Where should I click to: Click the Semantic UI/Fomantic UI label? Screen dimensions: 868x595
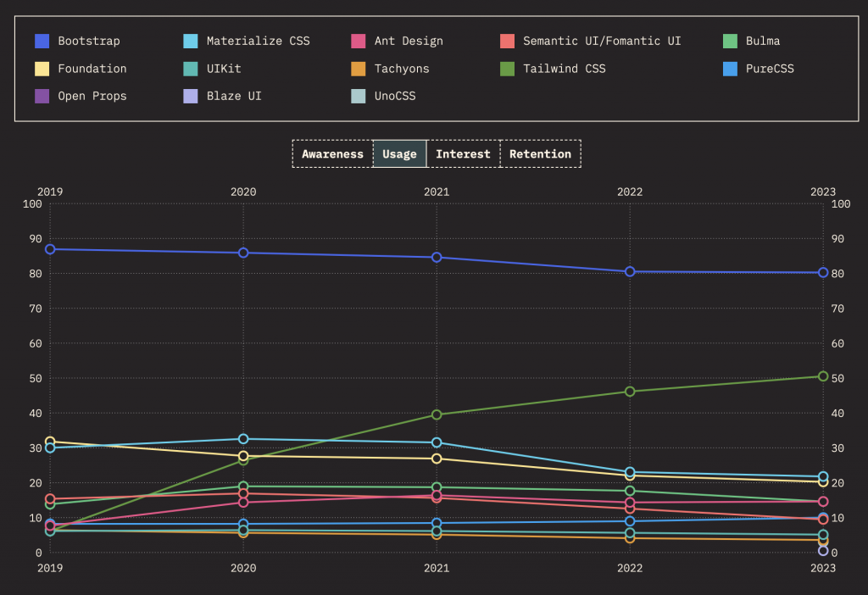click(602, 41)
